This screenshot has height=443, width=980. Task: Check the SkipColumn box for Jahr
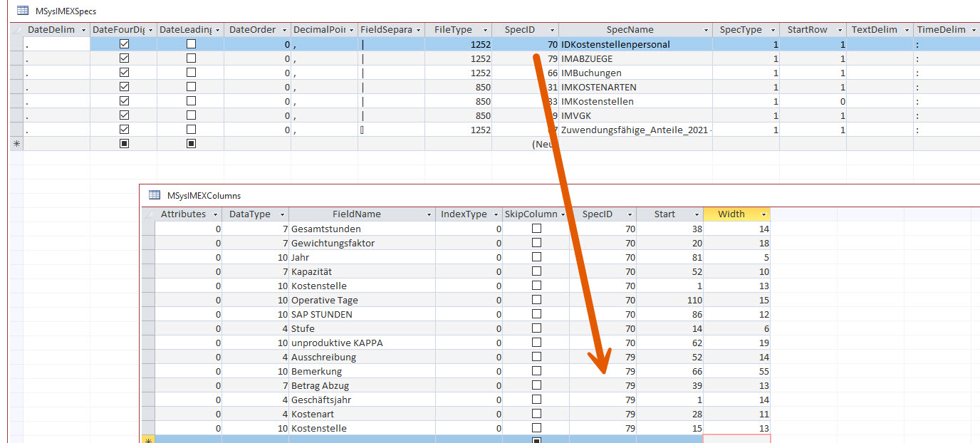coord(536,257)
